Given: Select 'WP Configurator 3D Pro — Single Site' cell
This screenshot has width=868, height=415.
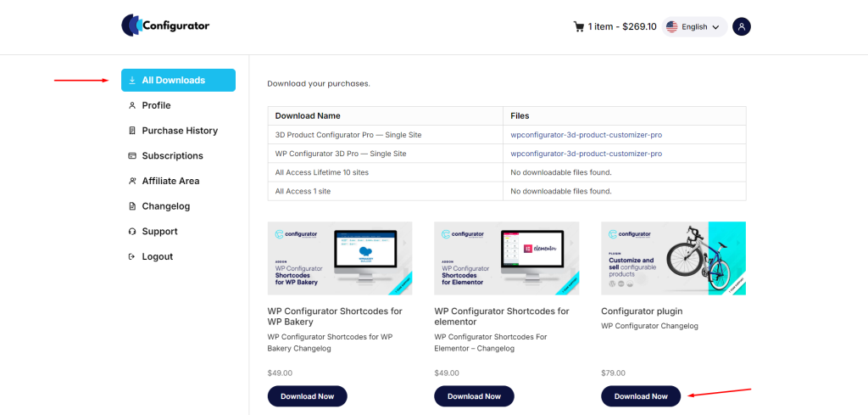Looking at the screenshot, I should pos(386,154).
